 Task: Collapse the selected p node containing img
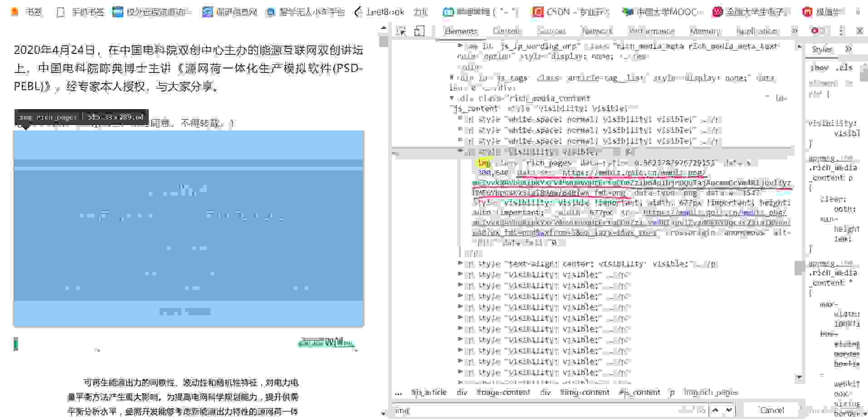pos(460,151)
